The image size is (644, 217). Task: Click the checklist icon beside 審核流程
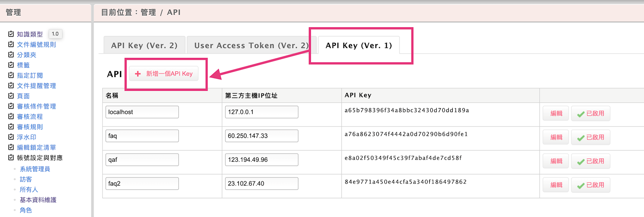click(x=11, y=116)
